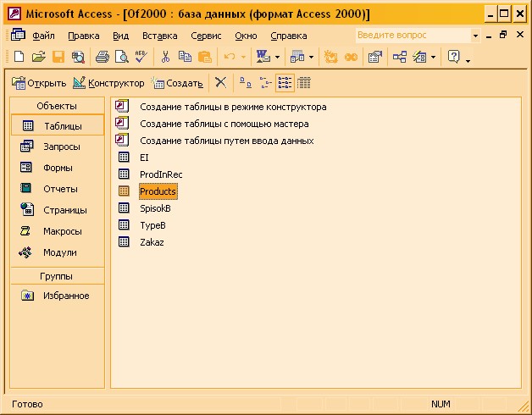Screen dimensions: 532x415
Task: Select the EI table
Action: (x=144, y=158)
